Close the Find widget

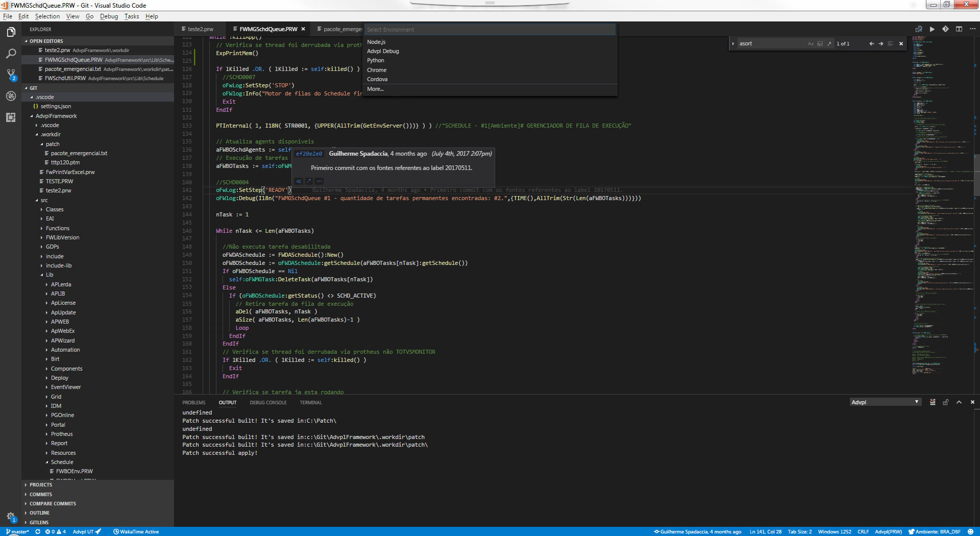point(901,44)
